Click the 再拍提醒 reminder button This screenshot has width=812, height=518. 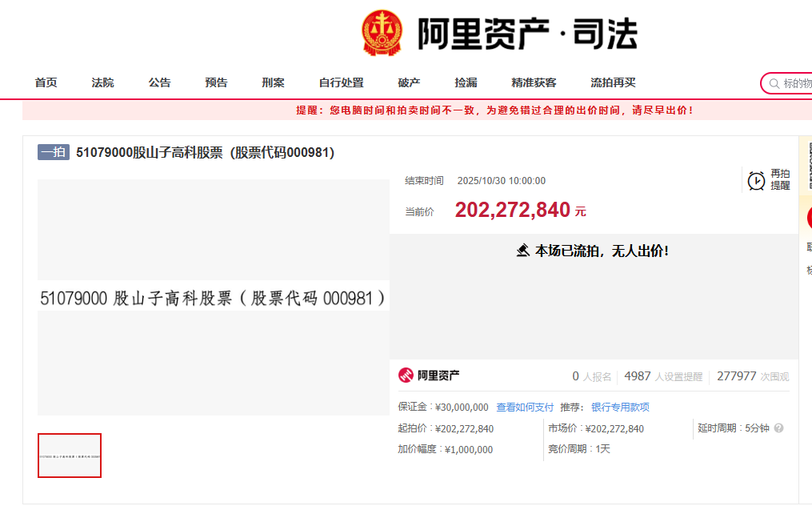coord(769,180)
